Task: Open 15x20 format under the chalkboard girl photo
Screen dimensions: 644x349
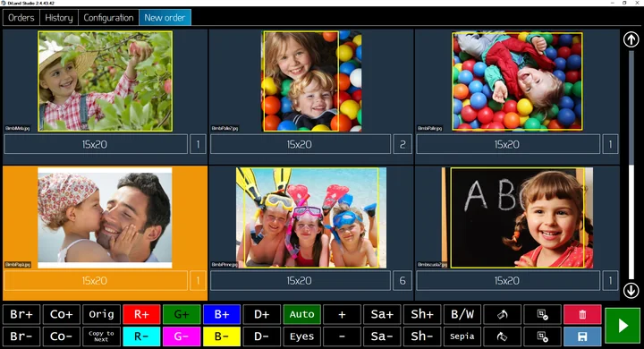Action: click(508, 281)
